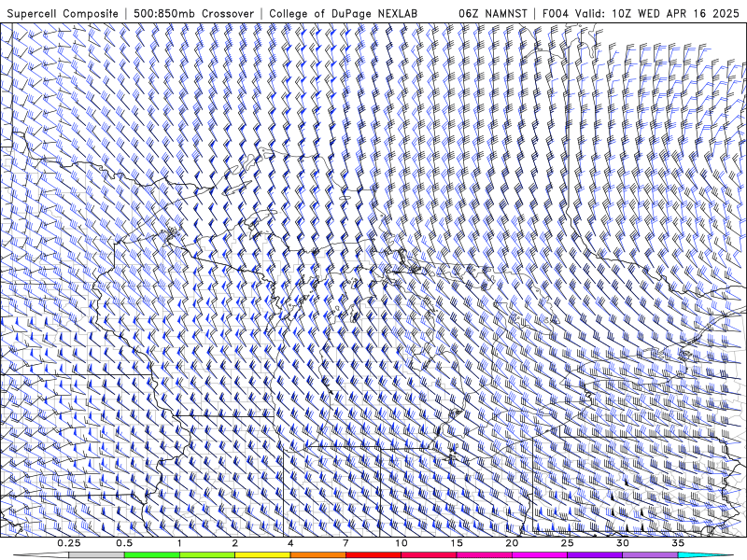Click the legend value 30
This screenshot has height=560, width=747.
coord(623,543)
